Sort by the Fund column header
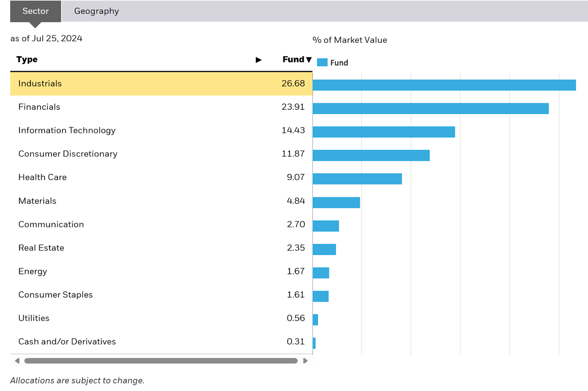 tap(297, 59)
